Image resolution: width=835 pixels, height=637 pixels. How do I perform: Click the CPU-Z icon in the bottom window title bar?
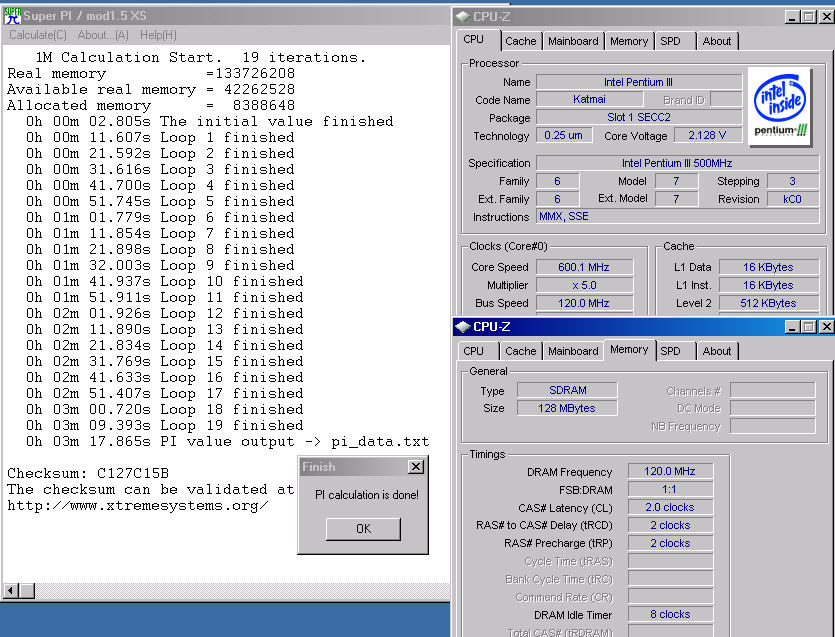click(463, 326)
